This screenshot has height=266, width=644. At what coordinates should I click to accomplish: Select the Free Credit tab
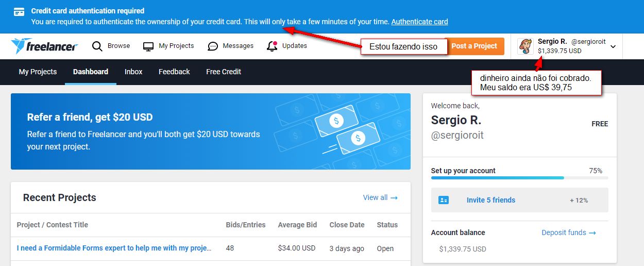(x=224, y=72)
